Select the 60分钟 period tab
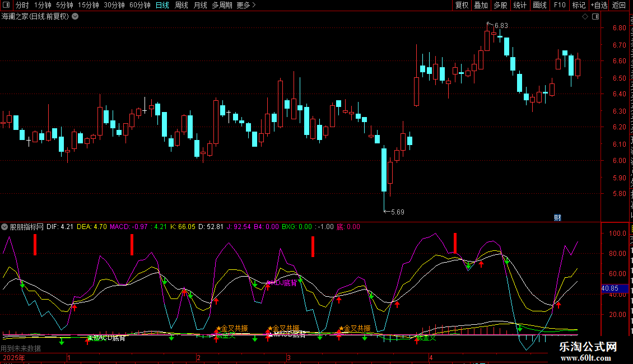Screen dimensions: 633x364 140,5
